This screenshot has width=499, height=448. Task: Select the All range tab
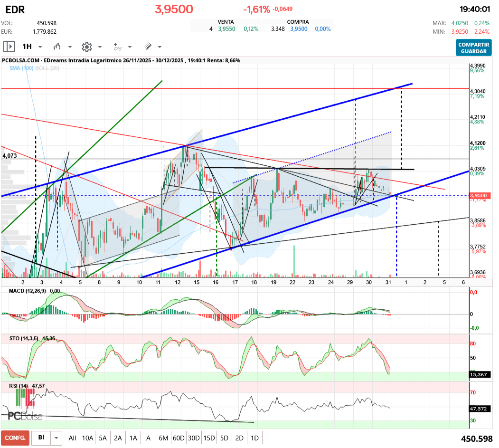(x=72, y=438)
